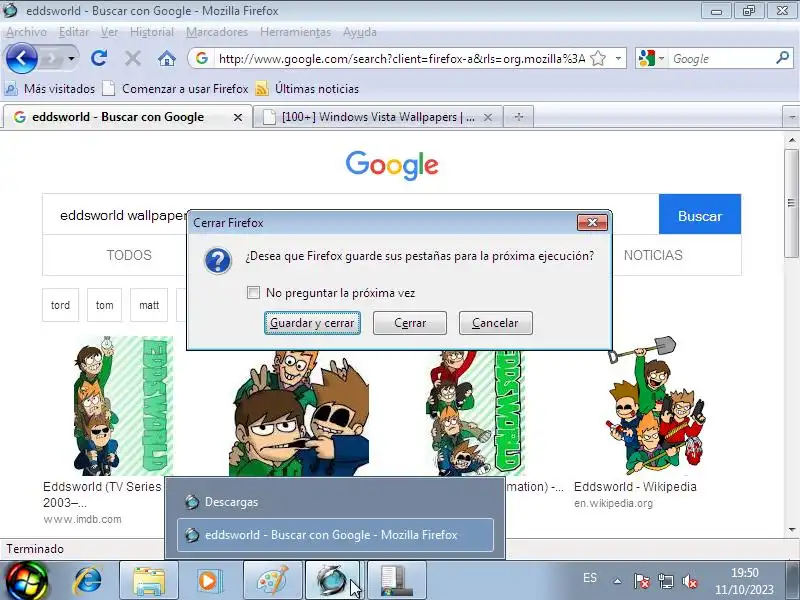Select Descargas in the taskbar window list

[335, 502]
